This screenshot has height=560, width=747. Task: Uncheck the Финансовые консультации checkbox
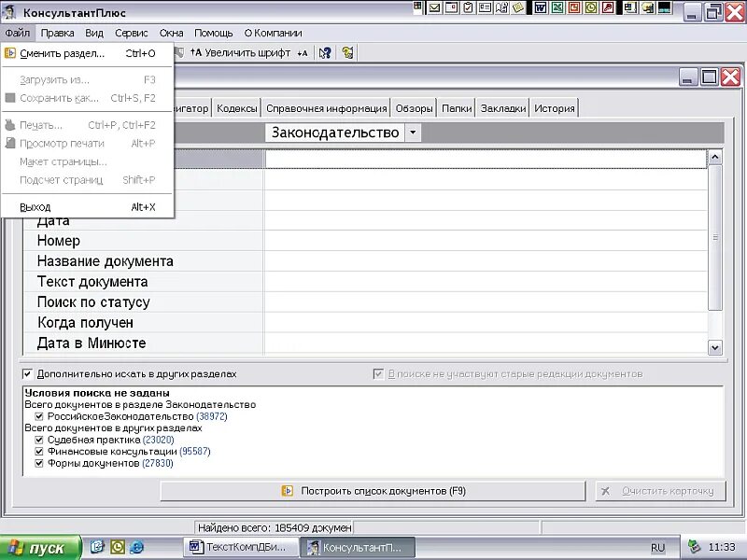[x=39, y=452]
